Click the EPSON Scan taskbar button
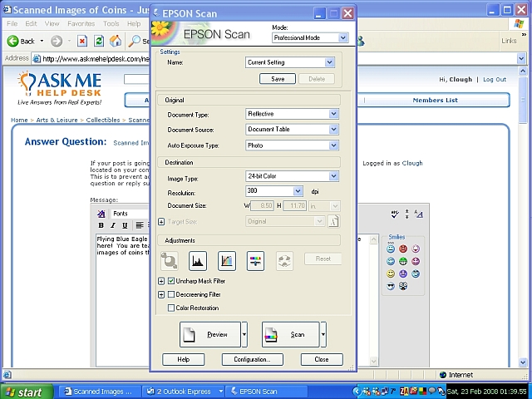Screen dimensions: 532x399 click(266, 392)
